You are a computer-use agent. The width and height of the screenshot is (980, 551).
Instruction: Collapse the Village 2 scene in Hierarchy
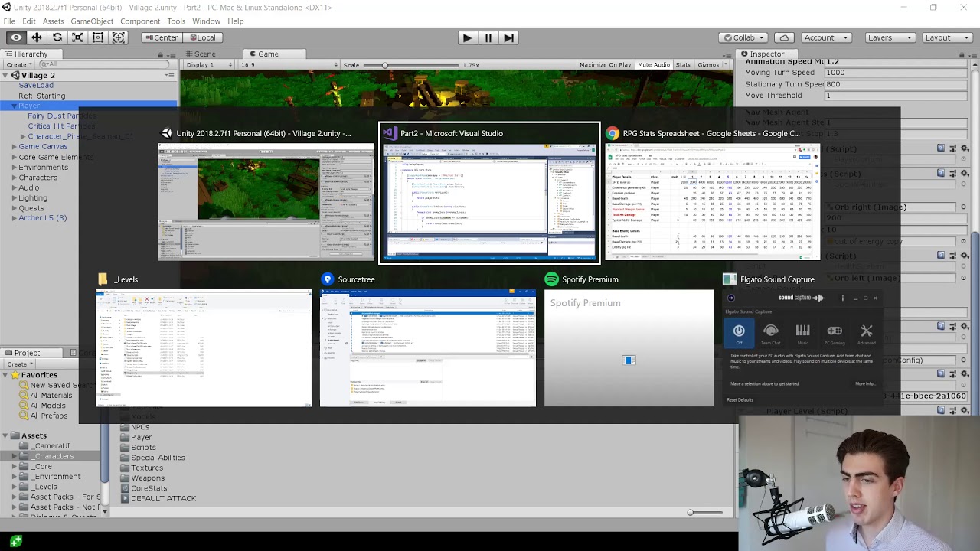(x=5, y=76)
